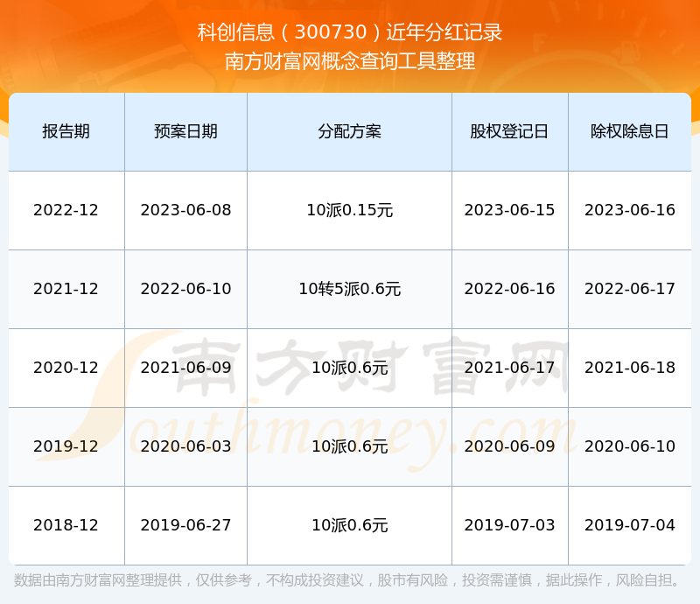Image resolution: width=700 pixels, height=604 pixels.
Task: Click record date 2020-06-09
Action: [x=509, y=446]
